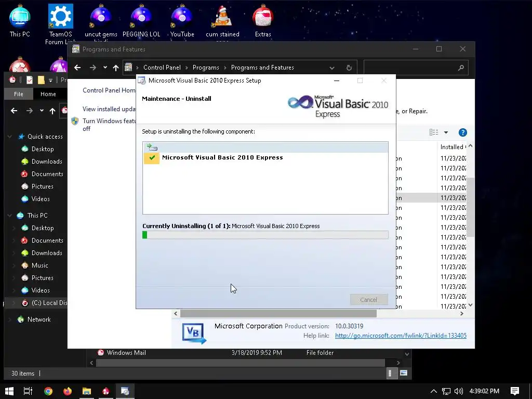Image resolution: width=532 pixels, height=399 pixels.
Task: Click the Installed On column header
Action: (x=453, y=147)
